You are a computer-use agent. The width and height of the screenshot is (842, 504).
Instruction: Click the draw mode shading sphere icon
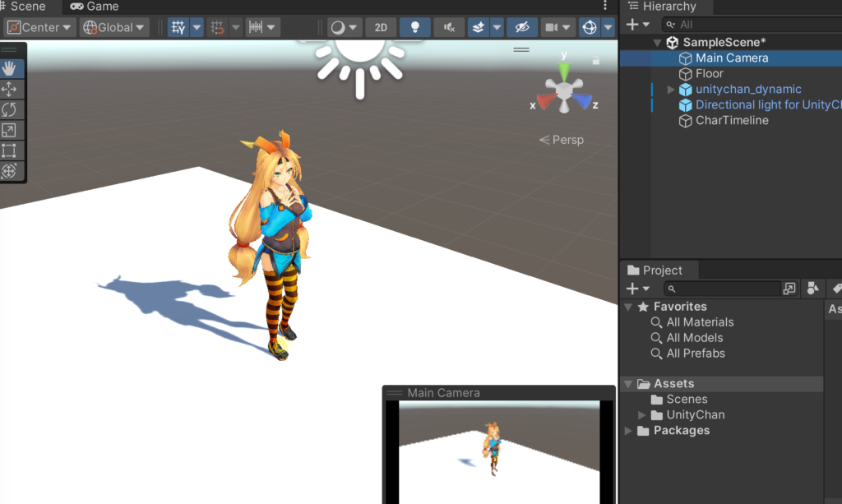pos(338,27)
